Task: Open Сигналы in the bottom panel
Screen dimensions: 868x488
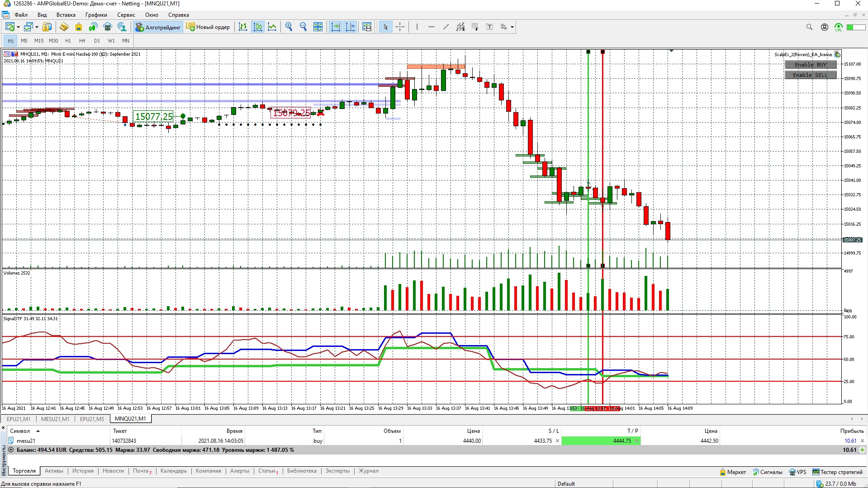Action: 768,472
